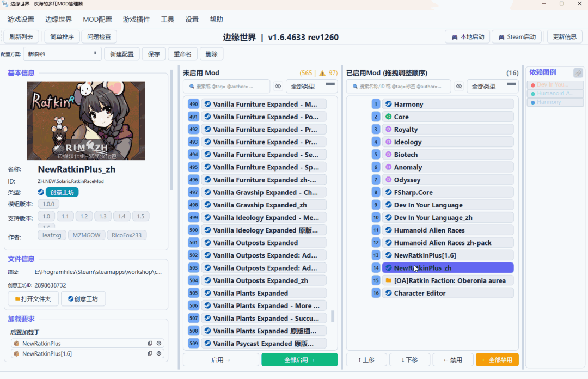The width and height of the screenshot is (588, 379).
Task: Click the 下移 button
Action: (409, 360)
